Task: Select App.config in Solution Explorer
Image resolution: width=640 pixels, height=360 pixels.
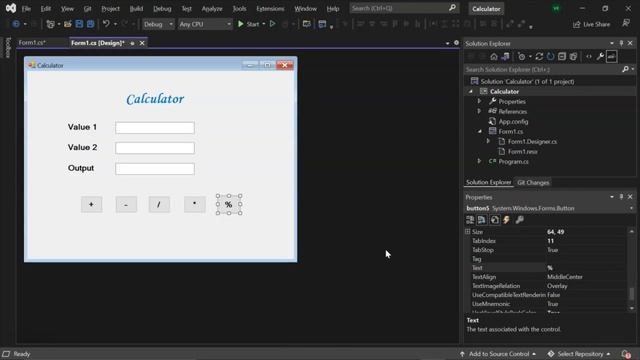Action: point(513,121)
